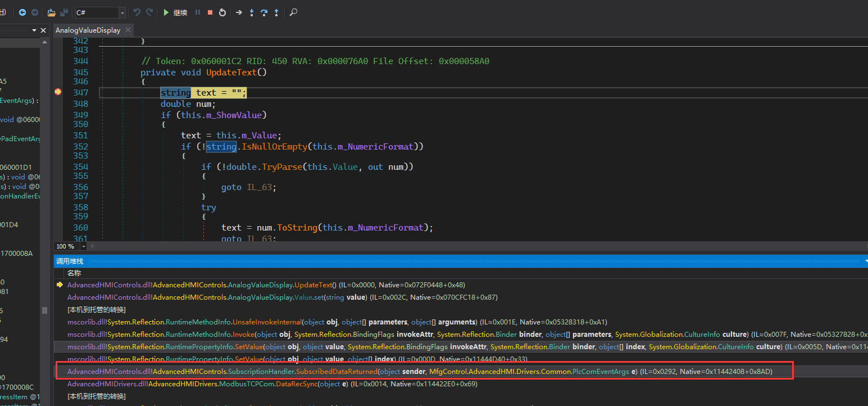Click IsNullOrEmpty on line 352

coord(275,147)
